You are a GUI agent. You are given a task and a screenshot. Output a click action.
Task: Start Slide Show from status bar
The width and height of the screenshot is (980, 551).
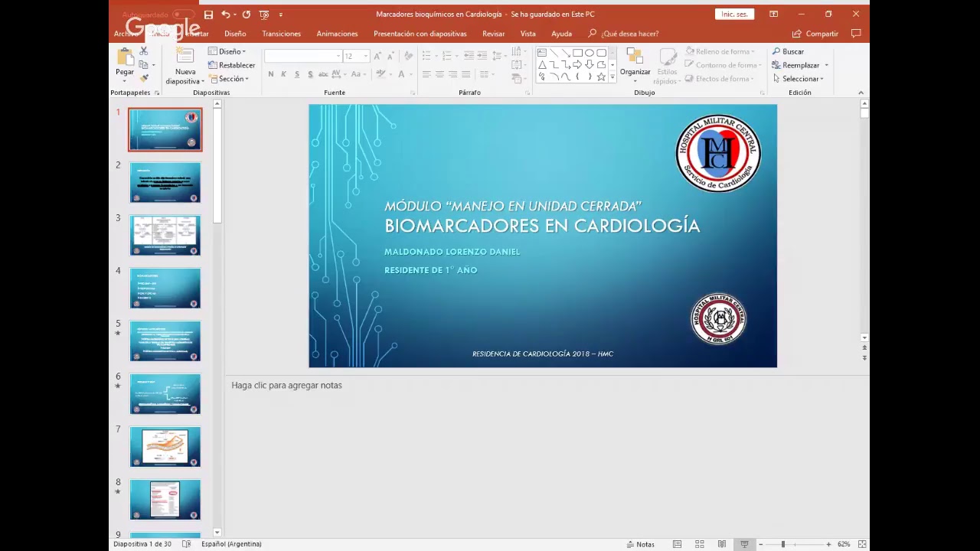[x=743, y=544]
